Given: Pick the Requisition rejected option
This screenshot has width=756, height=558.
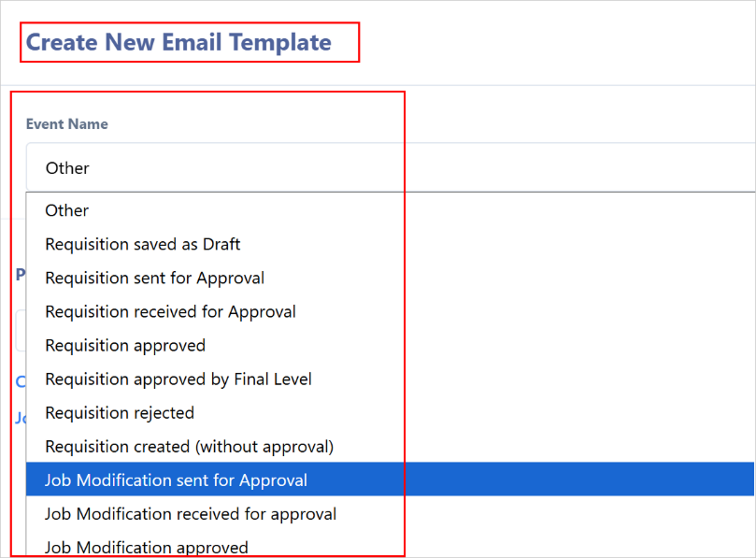Looking at the screenshot, I should [390, 413].
